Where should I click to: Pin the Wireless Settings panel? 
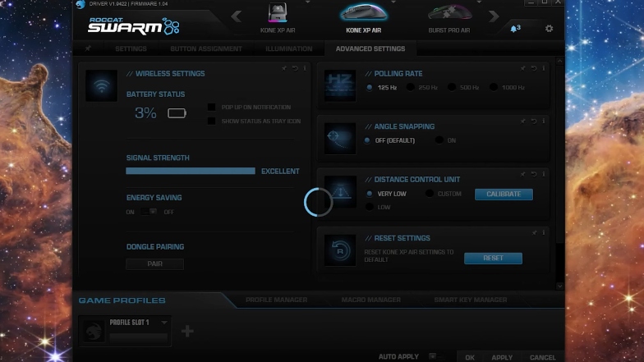284,68
